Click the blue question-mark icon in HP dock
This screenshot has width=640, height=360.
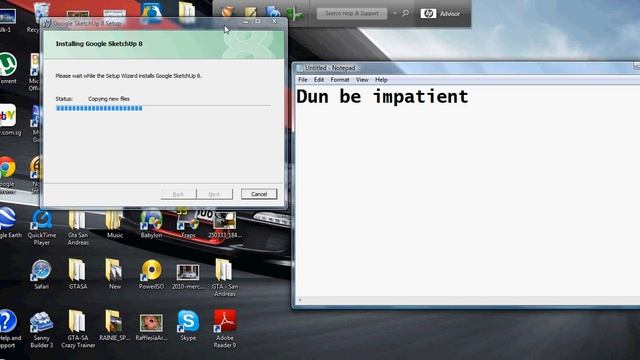(273, 12)
